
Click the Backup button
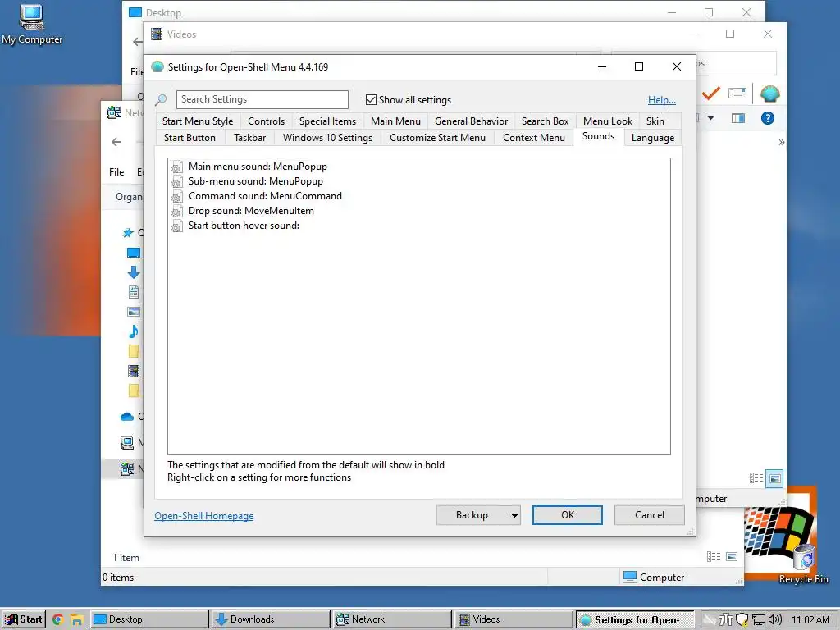pyautogui.click(x=472, y=515)
